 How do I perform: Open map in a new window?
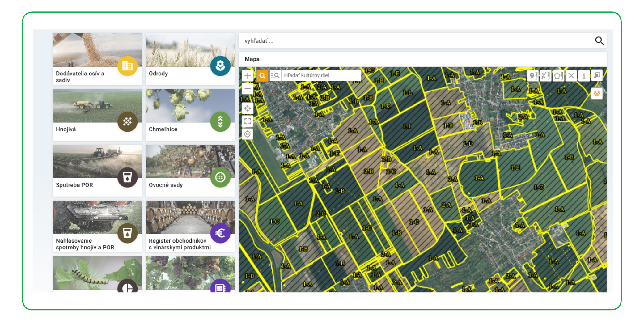tap(597, 76)
